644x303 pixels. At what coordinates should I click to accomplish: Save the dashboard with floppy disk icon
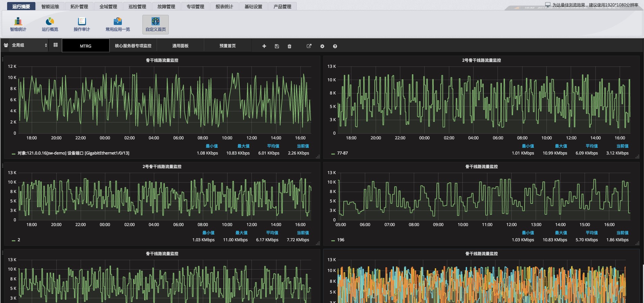[x=277, y=46]
